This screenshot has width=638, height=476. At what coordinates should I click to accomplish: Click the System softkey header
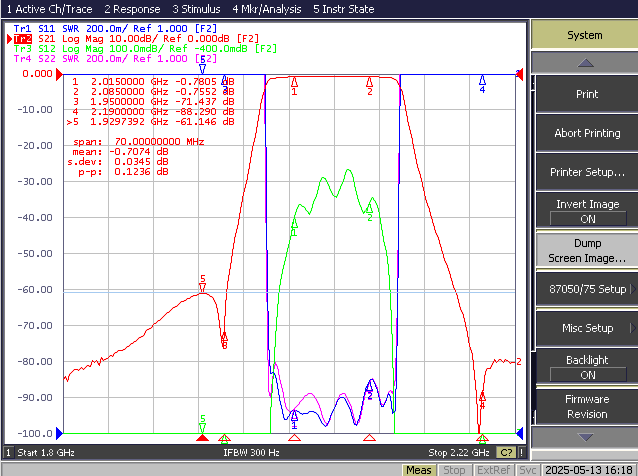pyautogui.click(x=585, y=35)
